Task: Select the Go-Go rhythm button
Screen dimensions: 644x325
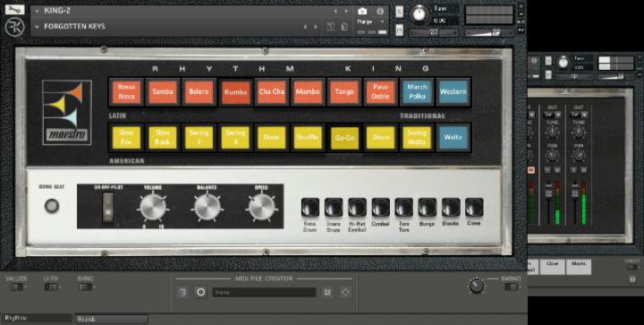Action: 344,138
